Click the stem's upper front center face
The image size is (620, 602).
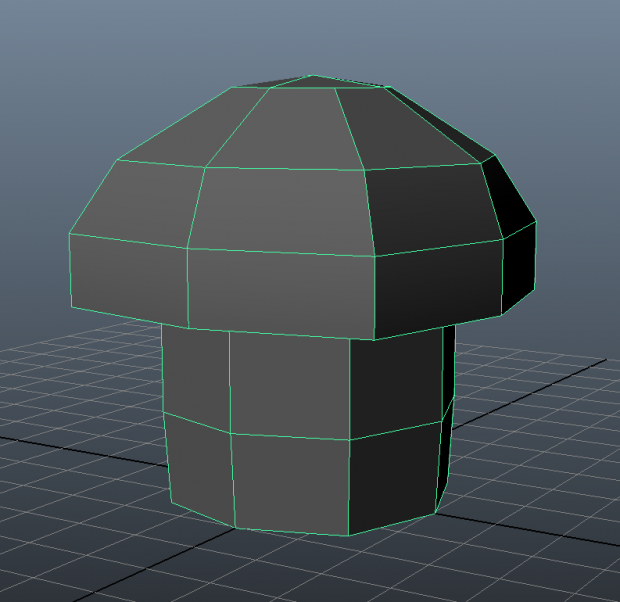click(x=290, y=385)
